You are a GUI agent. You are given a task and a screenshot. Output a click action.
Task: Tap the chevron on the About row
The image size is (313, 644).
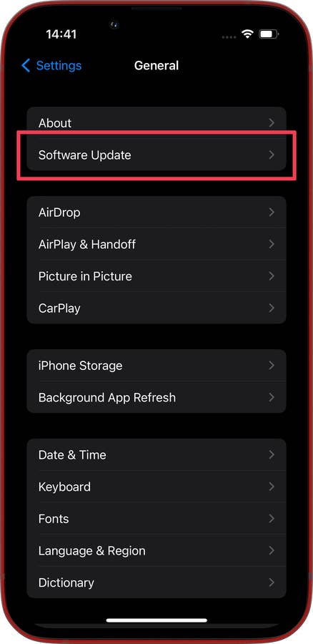tap(271, 123)
